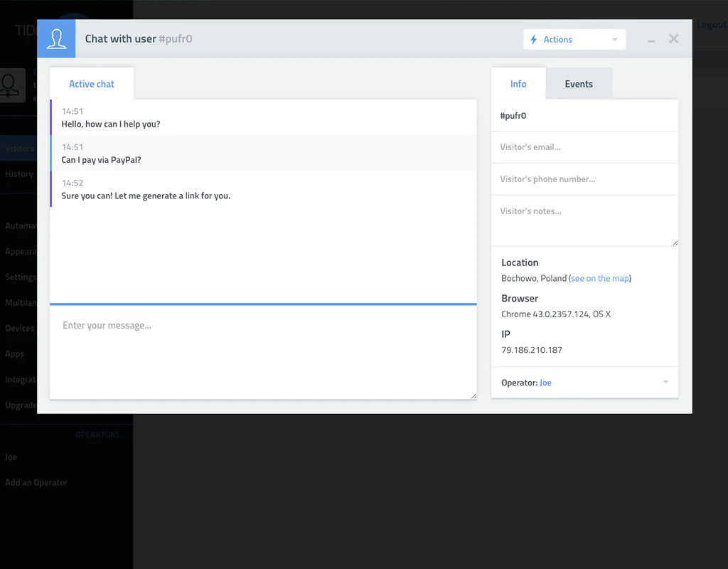Click the user avatar icon in chat header
This screenshot has width=728, height=569.
pos(56,38)
